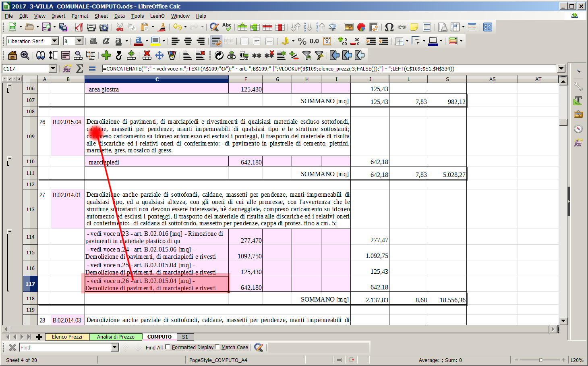Image resolution: width=588 pixels, height=366 pixels.
Task: Click the Sum sigma icon in the formula bar
Action: 80,69
